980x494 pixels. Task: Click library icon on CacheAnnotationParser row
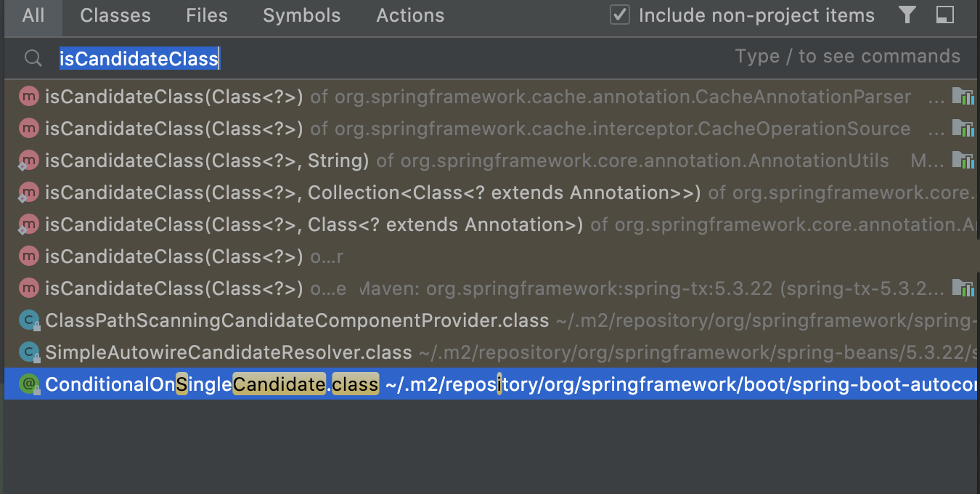(x=963, y=97)
